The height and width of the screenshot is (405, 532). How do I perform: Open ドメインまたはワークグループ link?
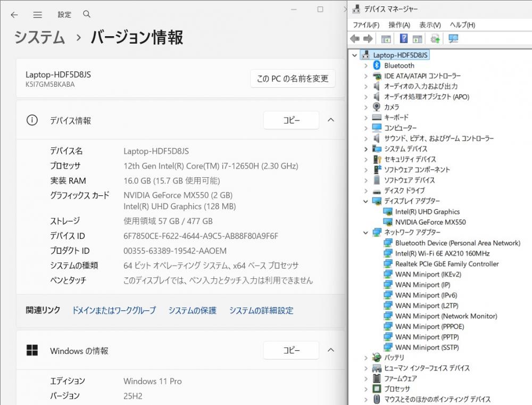click(x=114, y=310)
